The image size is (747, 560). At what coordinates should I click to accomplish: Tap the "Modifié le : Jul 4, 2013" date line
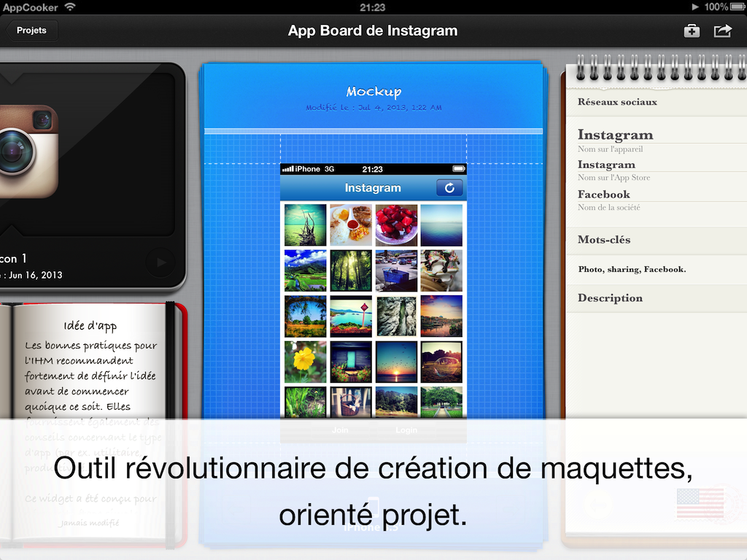point(373,108)
